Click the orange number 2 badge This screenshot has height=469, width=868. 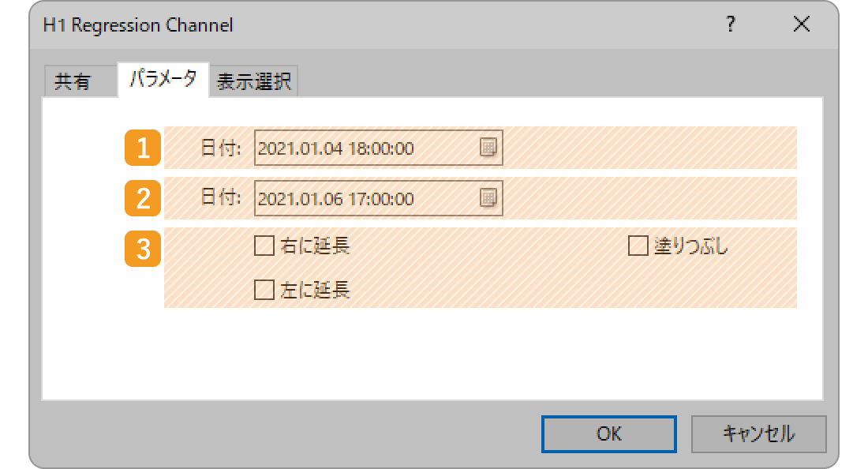pos(143,198)
